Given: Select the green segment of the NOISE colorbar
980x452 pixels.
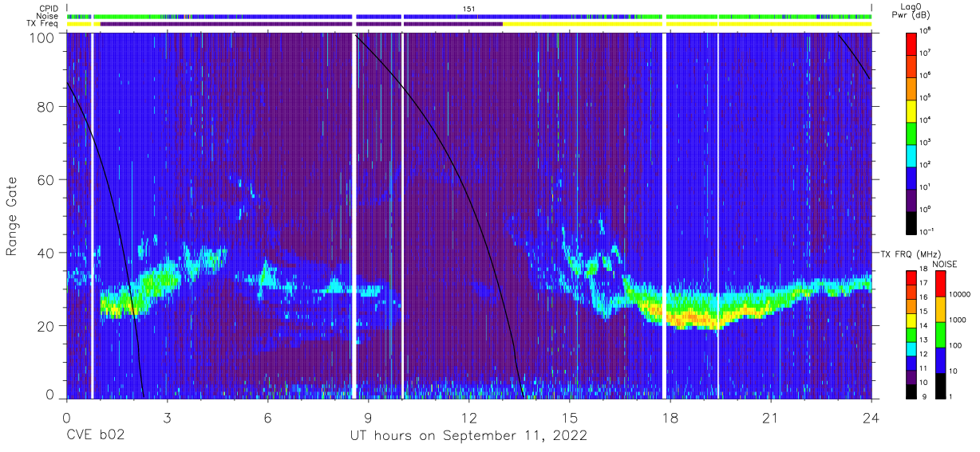Looking at the screenshot, I should (x=942, y=334).
